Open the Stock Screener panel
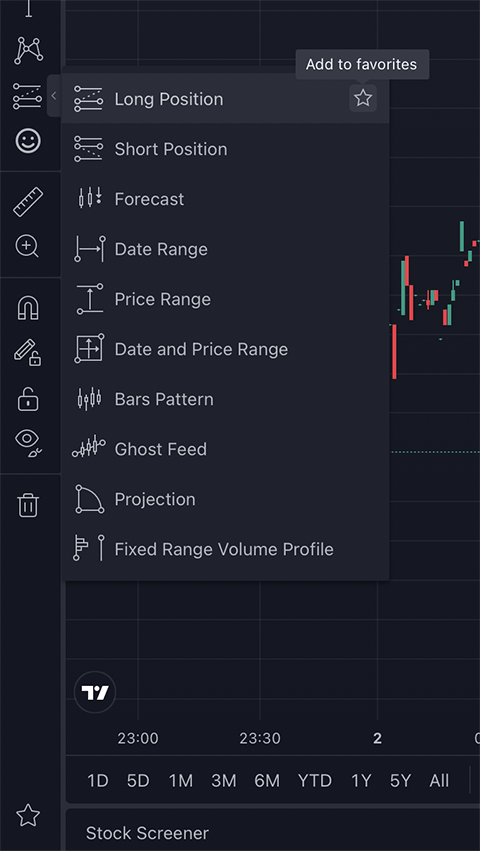Viewport: 480px width, 851px height. point(147,833)
